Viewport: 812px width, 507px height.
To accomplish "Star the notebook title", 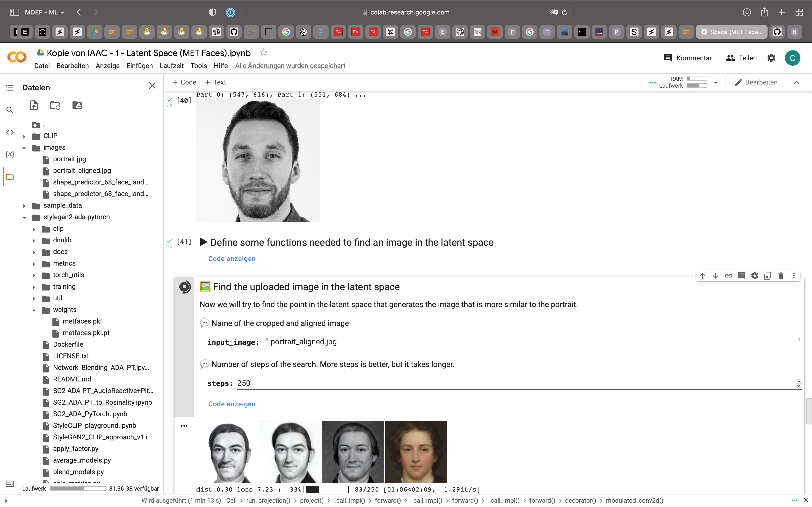I will pos(263,52).
